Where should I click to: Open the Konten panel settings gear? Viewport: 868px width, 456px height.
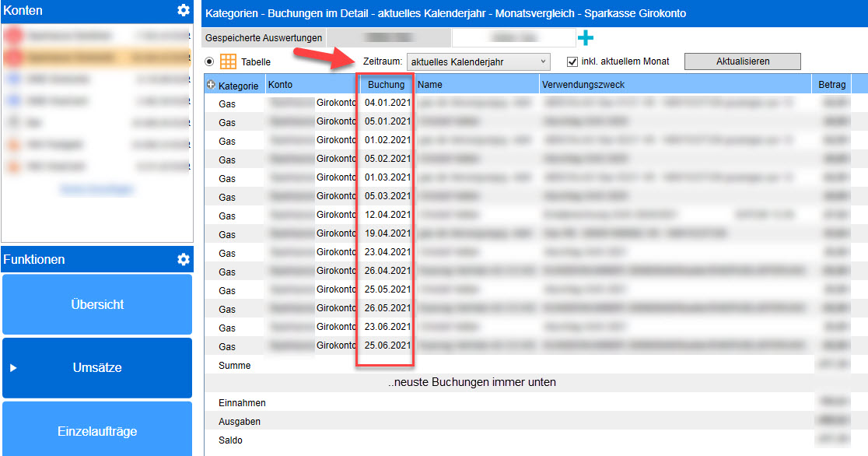click(x=183, y=10)
